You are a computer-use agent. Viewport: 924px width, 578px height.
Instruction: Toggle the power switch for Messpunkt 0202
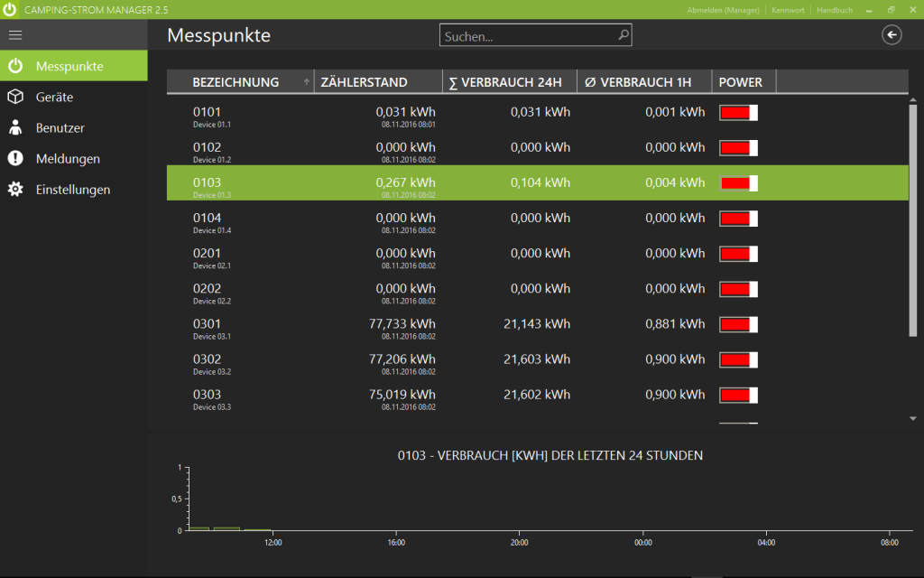click(738, 290)
